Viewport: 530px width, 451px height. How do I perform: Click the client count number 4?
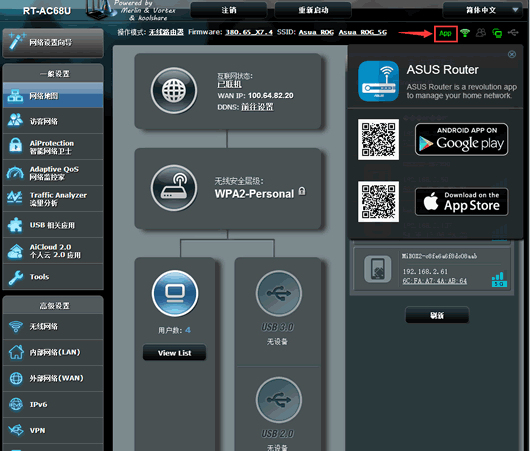point(188,330)
